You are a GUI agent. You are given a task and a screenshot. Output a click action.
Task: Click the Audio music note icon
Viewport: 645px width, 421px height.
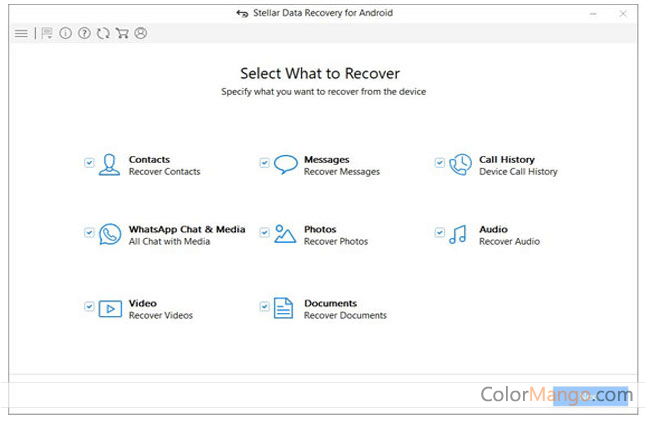coord(458,234)
